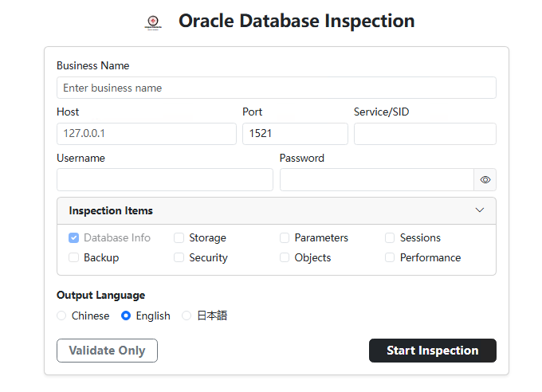Tick the Objects checkbox
Image resolution: width=542 pixels, height=392 pixels.
pos(285,257)
